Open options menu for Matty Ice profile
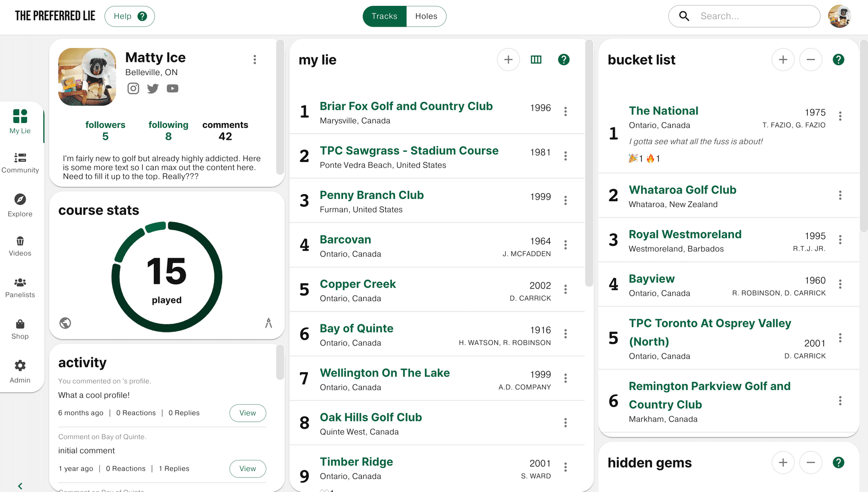The image size is (868, 492). 255,59
